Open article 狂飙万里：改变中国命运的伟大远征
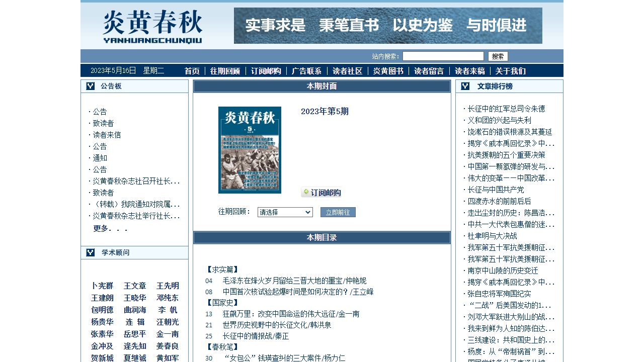 pyautogui.click(x=291, y=314)
